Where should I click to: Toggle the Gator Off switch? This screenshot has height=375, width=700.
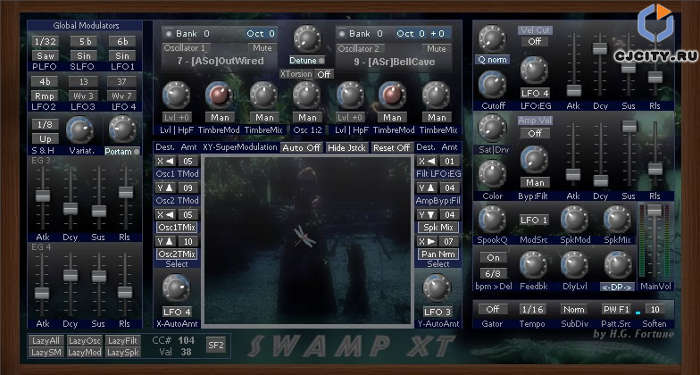(x=492, y=309)
